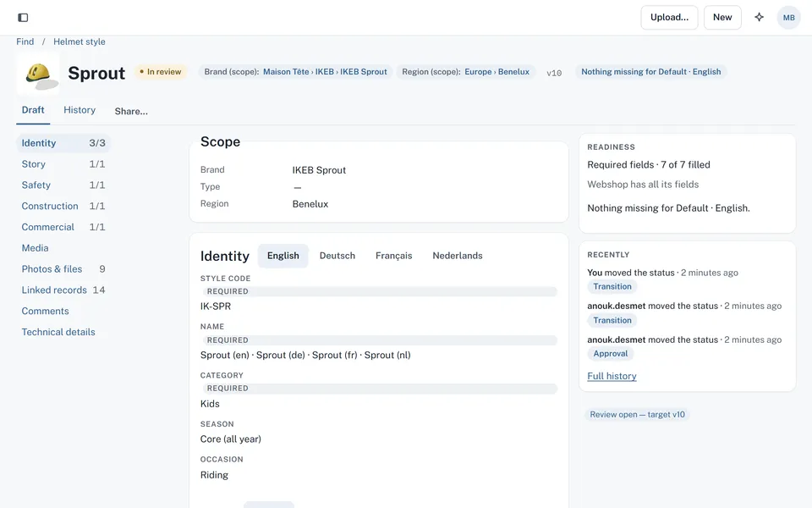This screenshot has width=812, height=508.
Task: Open Helmet style breadcrumb link
Action: pos(80,41)
